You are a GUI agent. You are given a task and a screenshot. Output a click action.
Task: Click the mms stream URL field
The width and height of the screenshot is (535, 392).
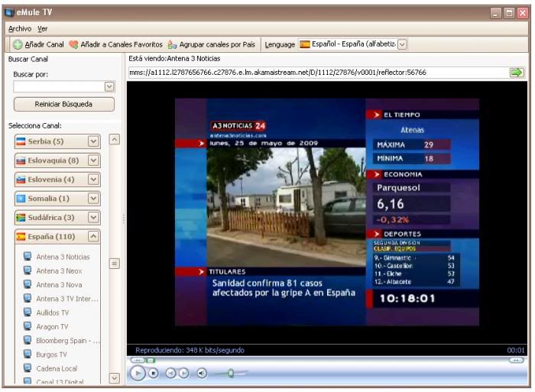click(x=318, y=73)
